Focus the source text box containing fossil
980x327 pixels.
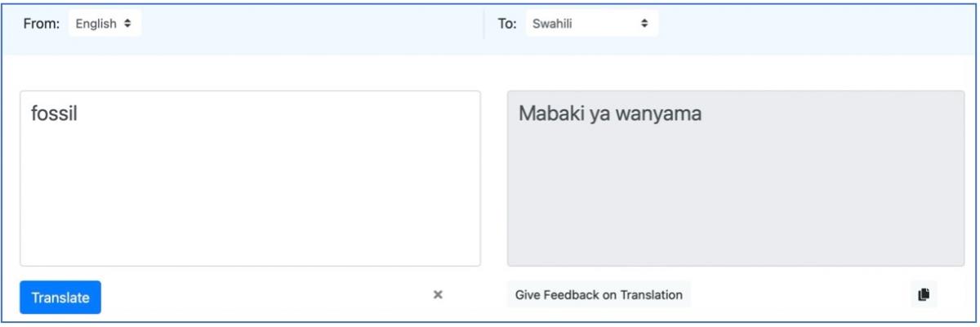point(250,178)
